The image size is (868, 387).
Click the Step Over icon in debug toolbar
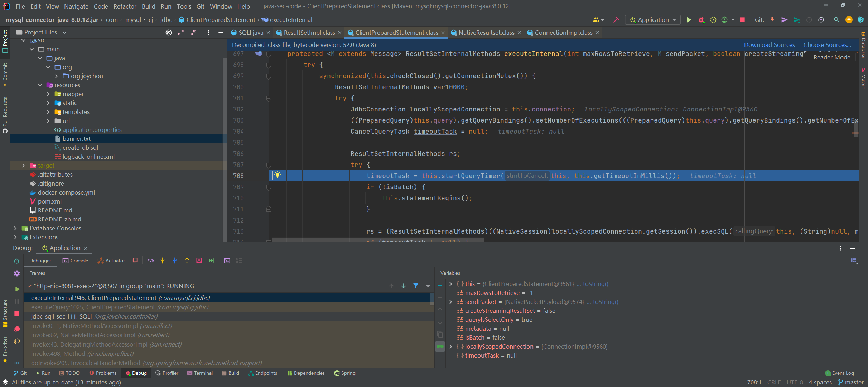coord(150,261)
